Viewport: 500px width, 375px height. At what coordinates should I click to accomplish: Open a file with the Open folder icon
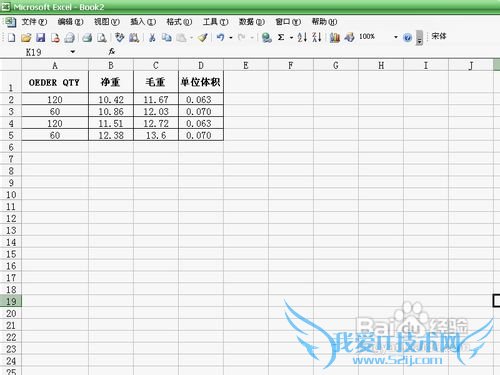[26, 37]
